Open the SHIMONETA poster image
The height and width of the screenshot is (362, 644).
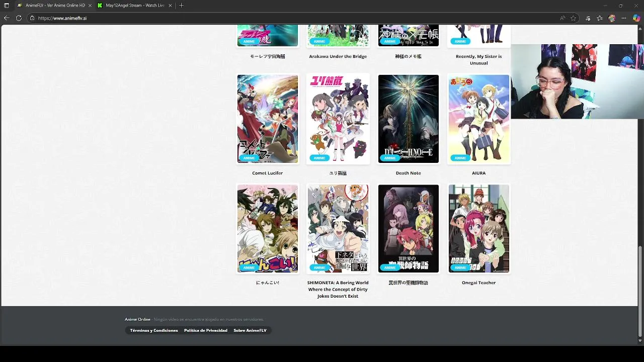tap(338, 229)
